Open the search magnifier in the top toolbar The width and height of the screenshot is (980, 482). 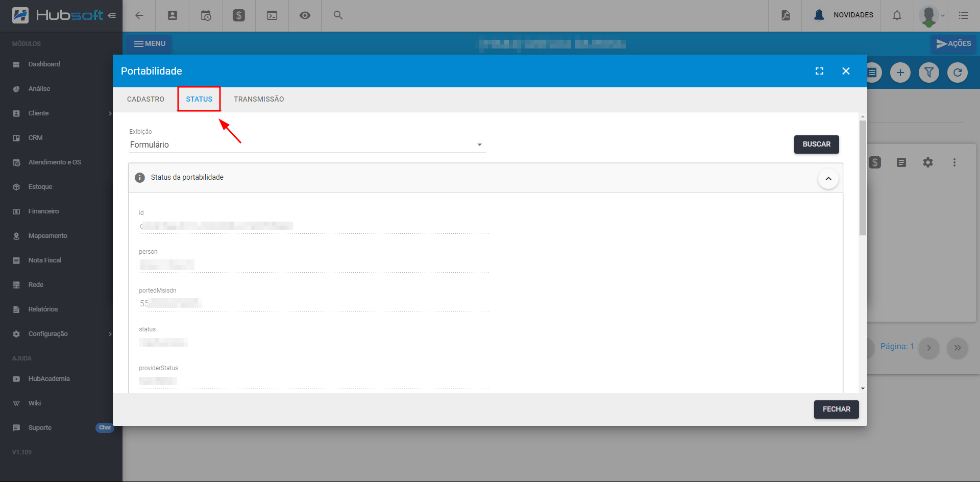pos(338,15)
